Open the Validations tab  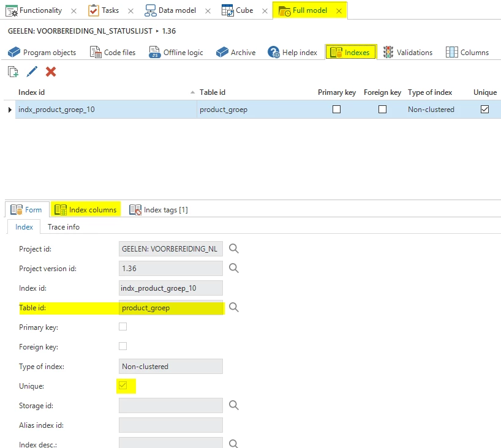tap(408, 53)
